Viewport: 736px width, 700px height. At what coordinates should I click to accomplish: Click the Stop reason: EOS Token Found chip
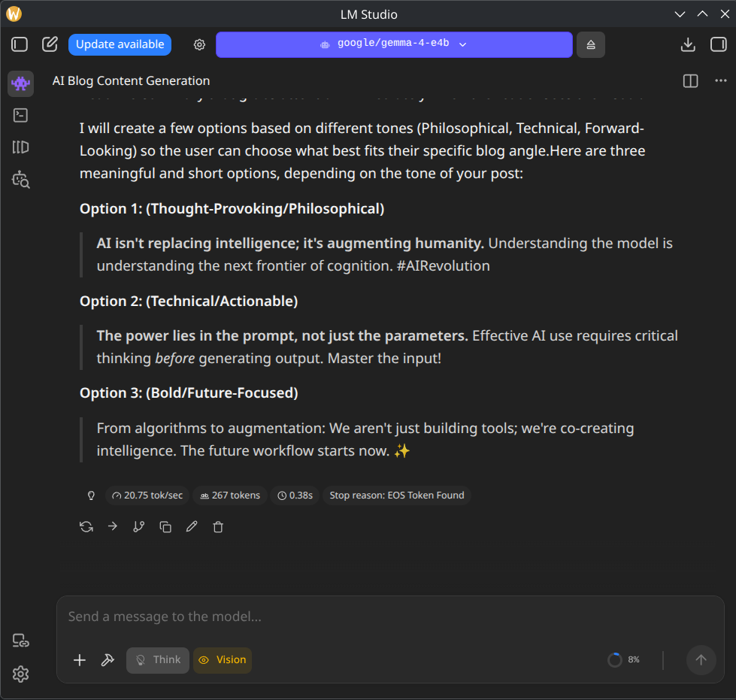(397, 495)
